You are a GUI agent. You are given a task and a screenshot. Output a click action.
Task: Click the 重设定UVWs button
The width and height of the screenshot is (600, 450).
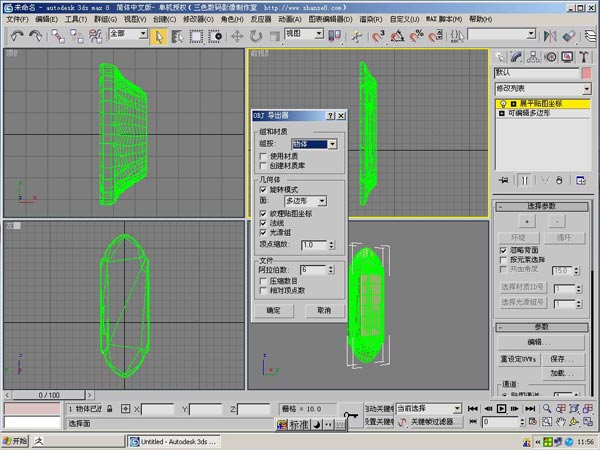(x=518, y=359)
